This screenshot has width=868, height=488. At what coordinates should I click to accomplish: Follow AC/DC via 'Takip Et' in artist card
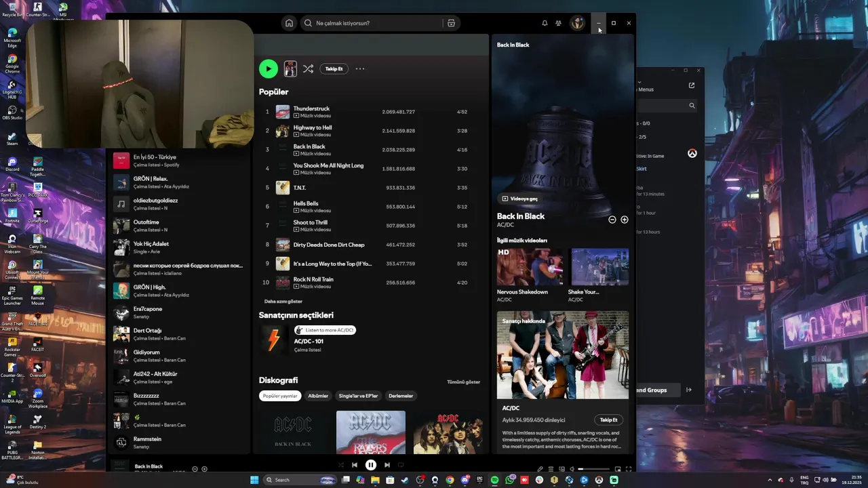pos(608,420)
